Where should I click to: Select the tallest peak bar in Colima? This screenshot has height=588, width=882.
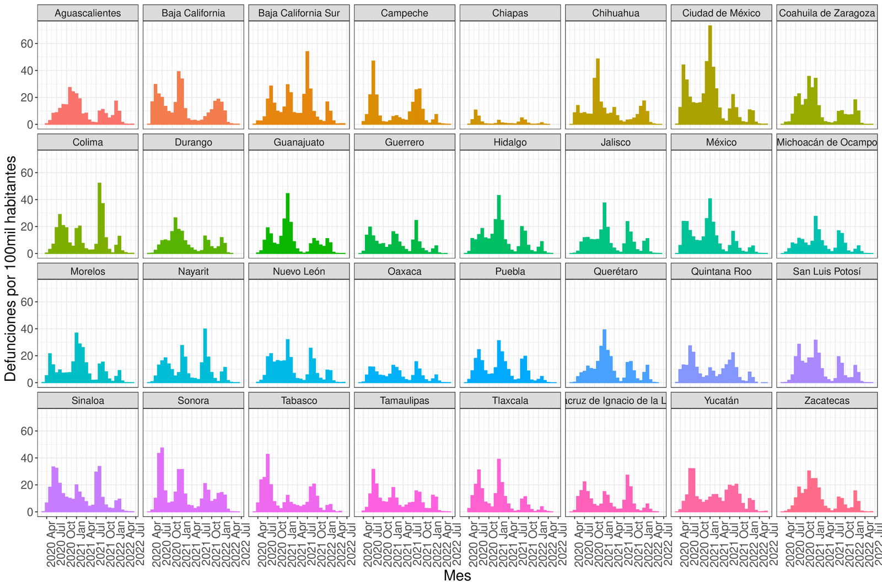tap(99, 218)
